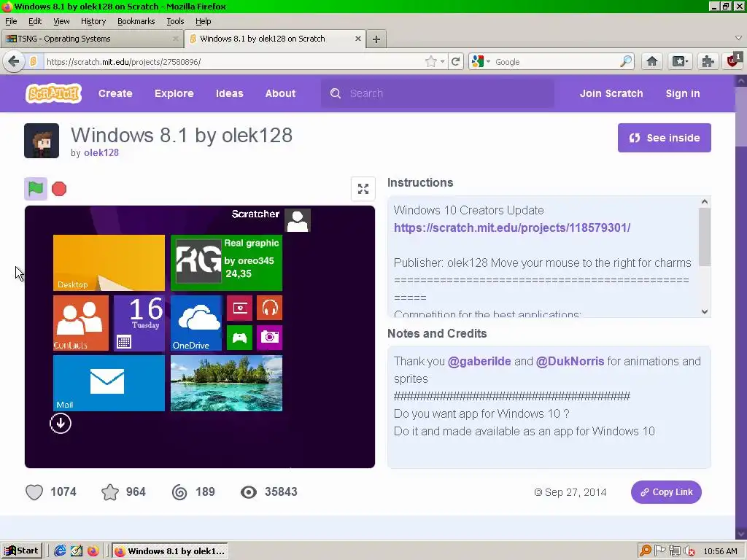The height and width of the screenshot is (560, 747).
Task: Open About in the Scratch navbar
Action: (x=280, y=93)
